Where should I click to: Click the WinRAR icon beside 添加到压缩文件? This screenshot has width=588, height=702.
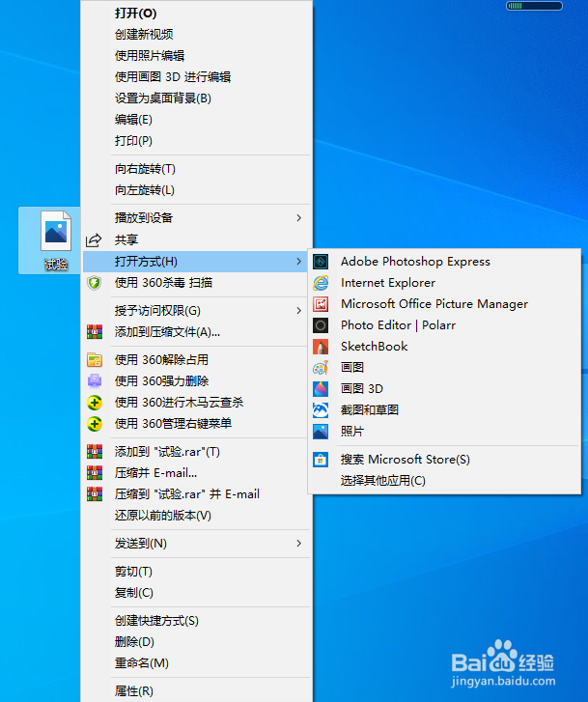coord(95,332)
